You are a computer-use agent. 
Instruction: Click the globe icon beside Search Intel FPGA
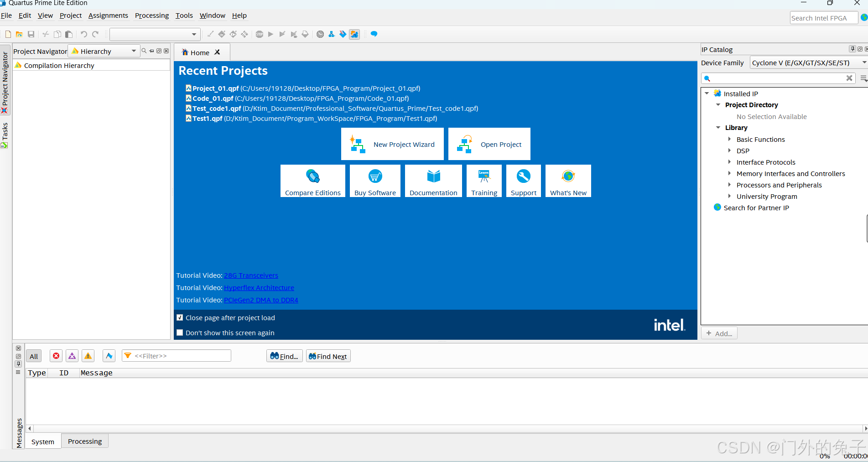coord(864,18)
